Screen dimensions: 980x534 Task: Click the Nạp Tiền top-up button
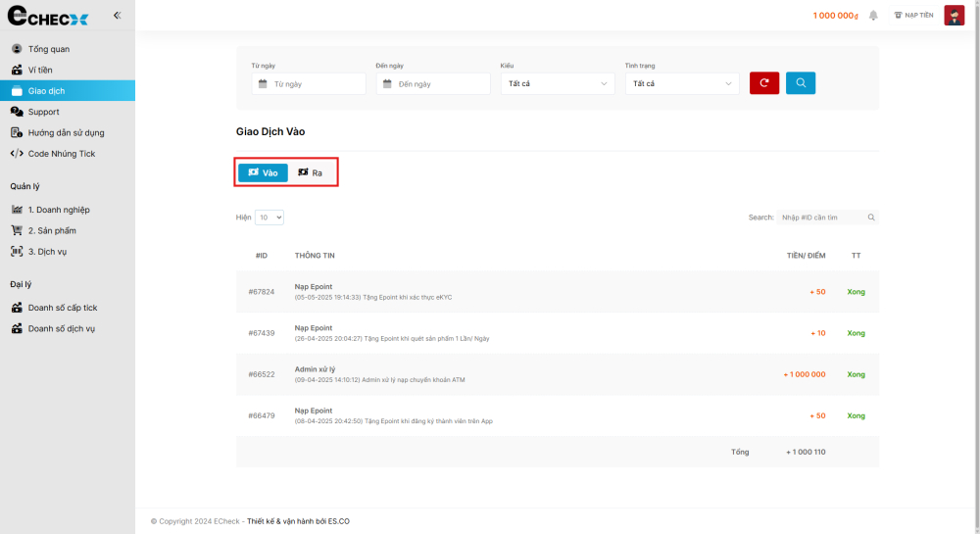913,16
